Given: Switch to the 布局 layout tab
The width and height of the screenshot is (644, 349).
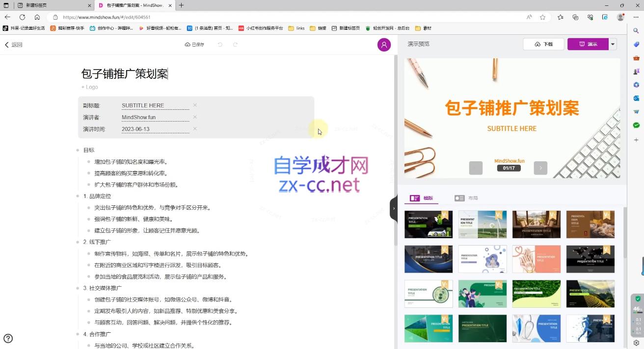Looking at the screenshot, I should [466, 198].
